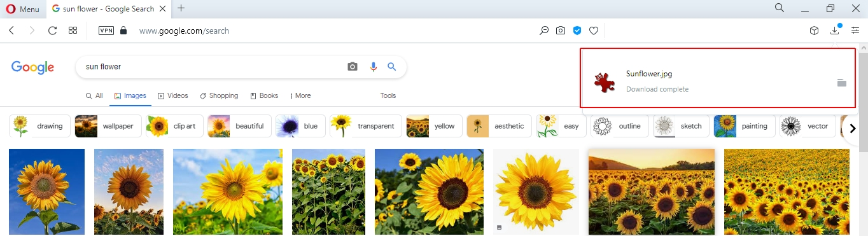
Task: Go back with the back arrow
Action: point(11,31)
